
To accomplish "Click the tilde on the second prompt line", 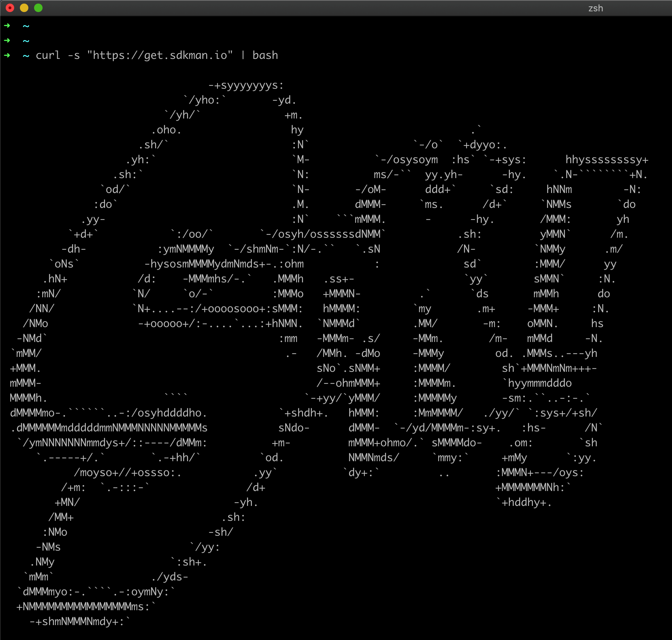I will 26,40.
